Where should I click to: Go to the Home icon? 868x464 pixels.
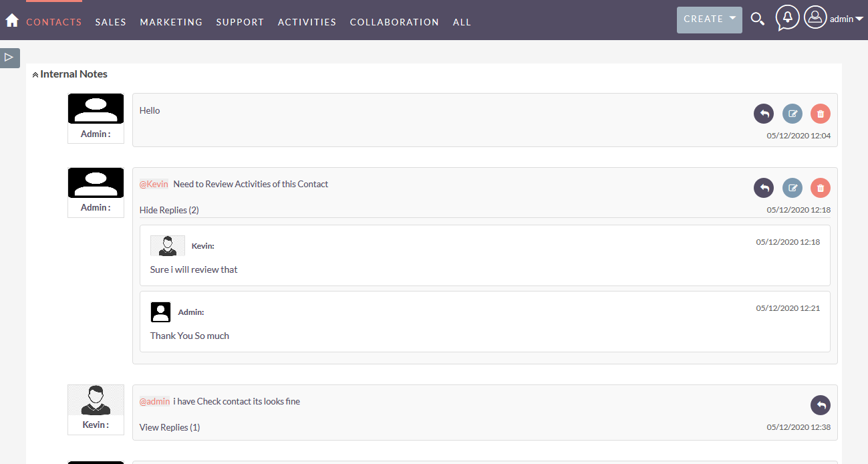(11, 21)
